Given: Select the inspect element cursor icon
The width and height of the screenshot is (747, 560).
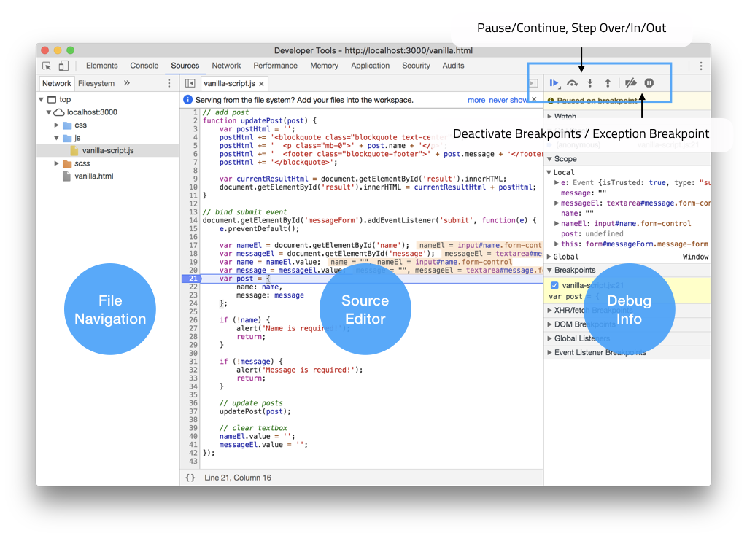Looking at the screenshot, I should [x=47, y=66].
